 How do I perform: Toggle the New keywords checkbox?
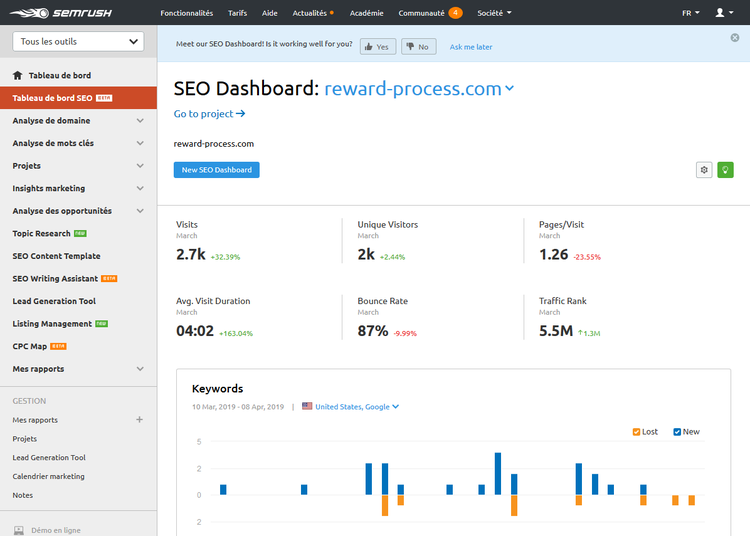tap(677, 432)
